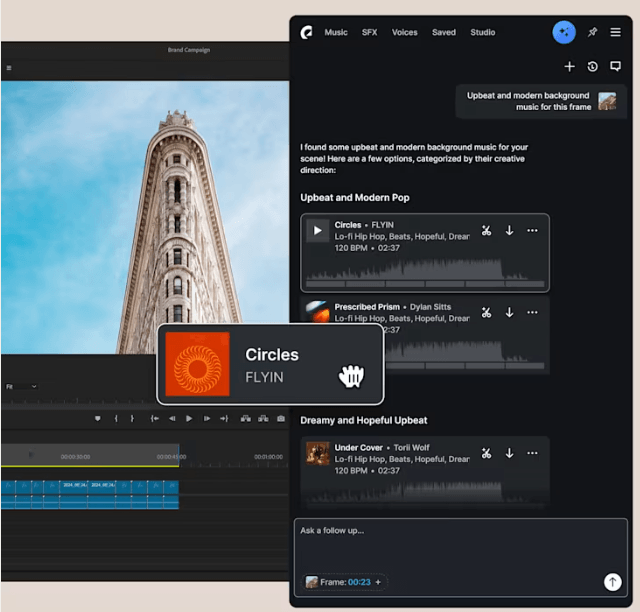Open more options for Circles track
Image resolution: width=640 pixels, height=612 pixels.
(x=532, y=231)
